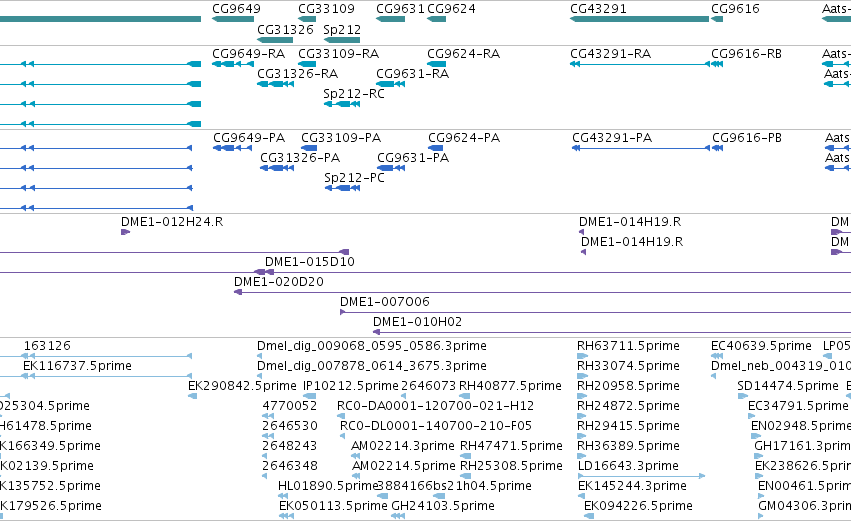This screenshot has height=521, width=851.
Task: Select protein CG31326-PA
Action: coord(300,157)
